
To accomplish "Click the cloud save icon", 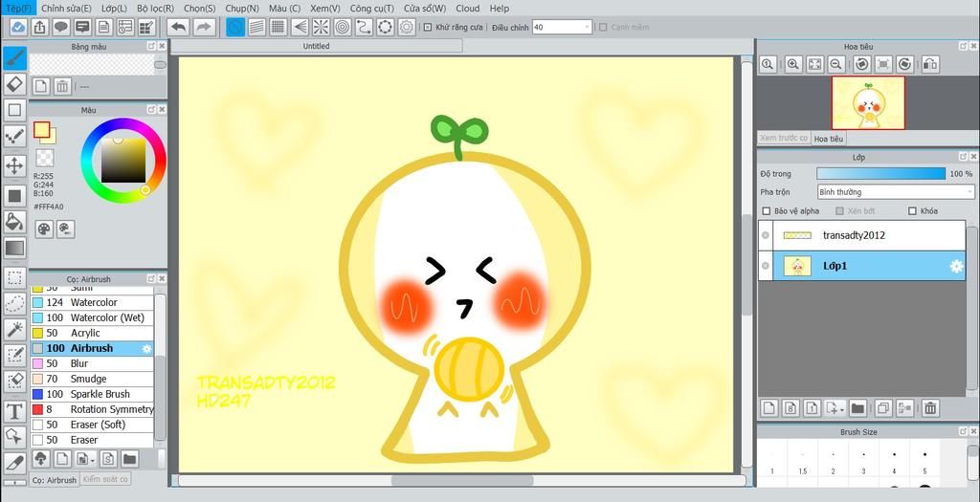I will [19, 27].
